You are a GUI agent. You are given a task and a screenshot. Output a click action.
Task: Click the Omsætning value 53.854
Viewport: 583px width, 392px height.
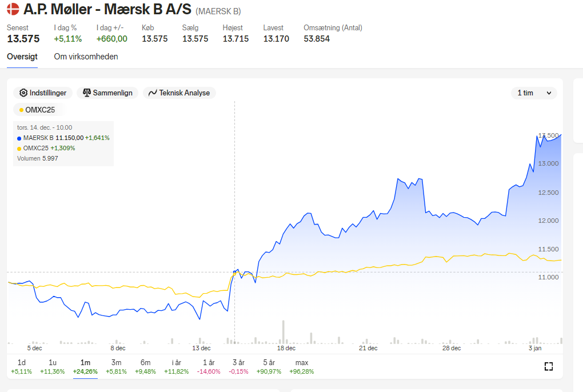[317, 39]
